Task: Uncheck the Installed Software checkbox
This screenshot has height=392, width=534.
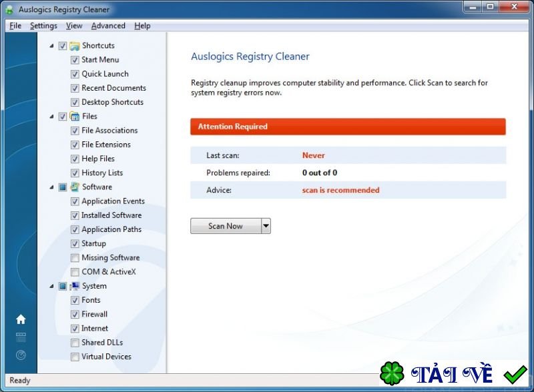Action: [75, 215]
